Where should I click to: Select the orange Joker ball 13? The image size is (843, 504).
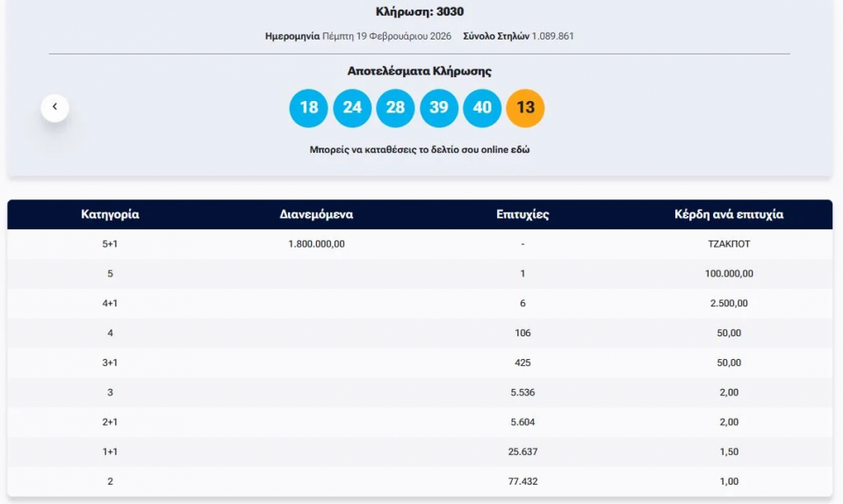point(525,108)
